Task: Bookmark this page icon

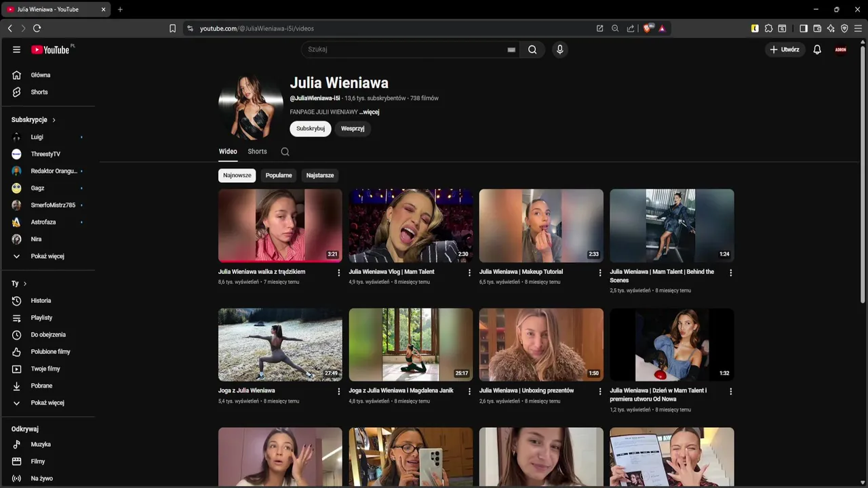Action: (x=172, y=28)
